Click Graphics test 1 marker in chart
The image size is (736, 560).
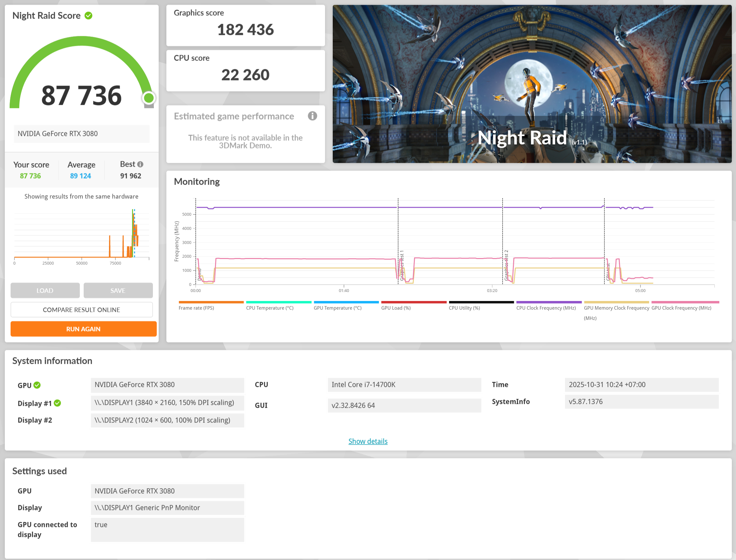point(401,265)
